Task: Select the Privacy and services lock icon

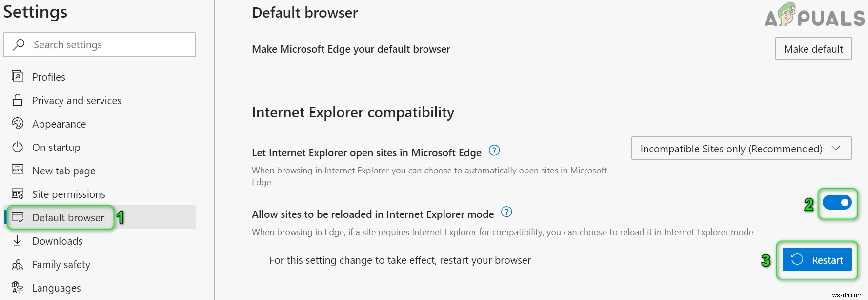Action: 17,100
